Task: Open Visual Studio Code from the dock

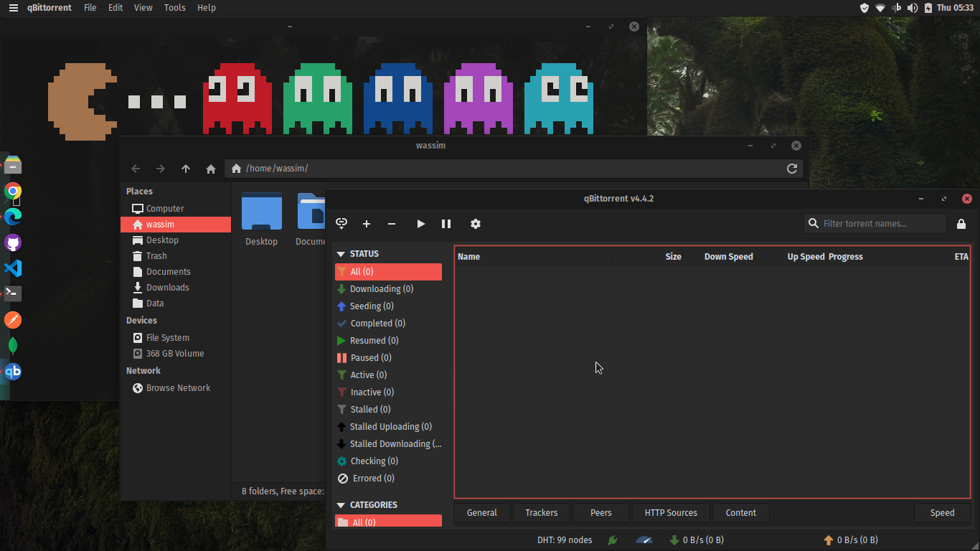Action: pyautogui.click(x=13, y=268)
